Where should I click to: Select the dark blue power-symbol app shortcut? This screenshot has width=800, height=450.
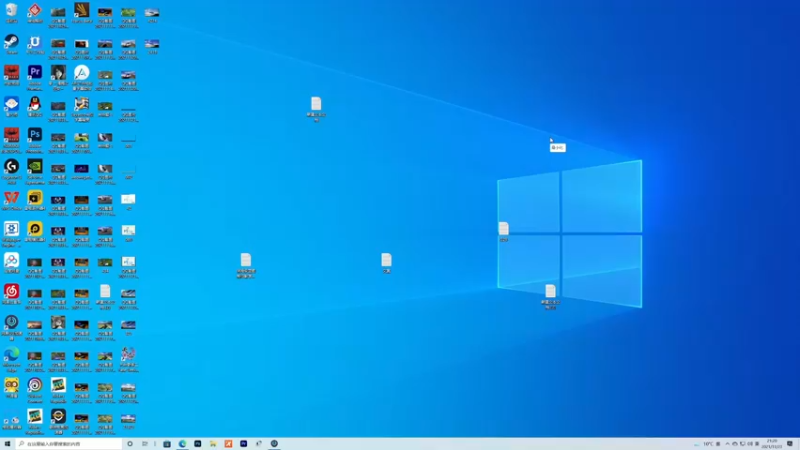tap(11, 327)
